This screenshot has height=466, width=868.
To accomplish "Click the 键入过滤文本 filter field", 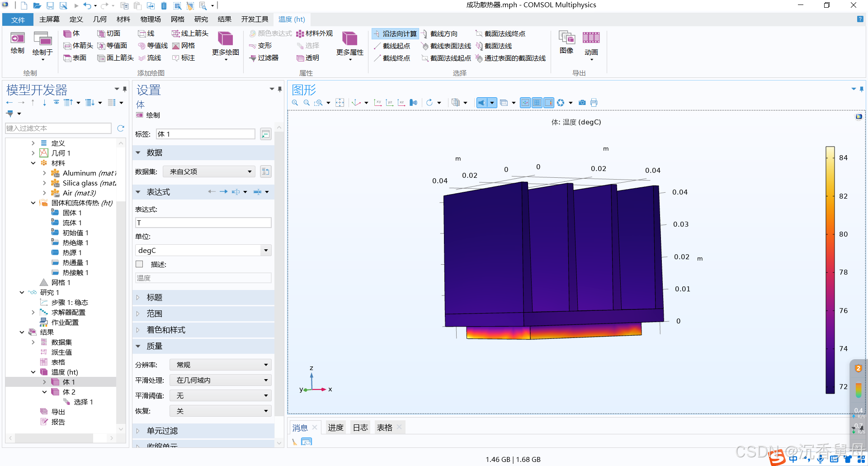I will [x=58, y=128].
